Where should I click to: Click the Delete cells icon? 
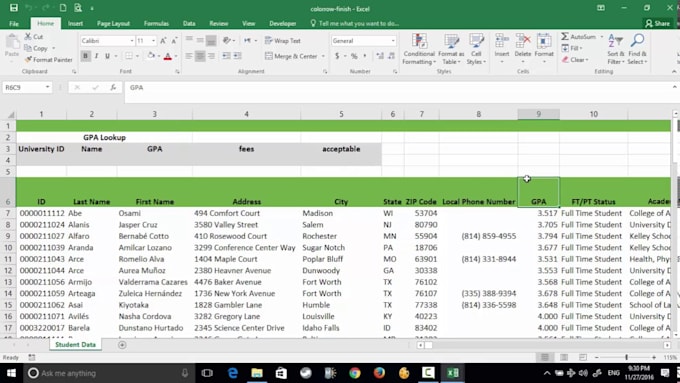coord(523,42)
